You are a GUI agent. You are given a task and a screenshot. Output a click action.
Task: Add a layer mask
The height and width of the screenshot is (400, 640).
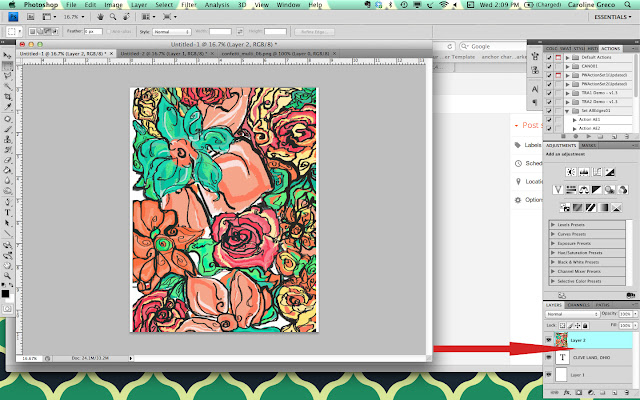click(x=578, y=393)
